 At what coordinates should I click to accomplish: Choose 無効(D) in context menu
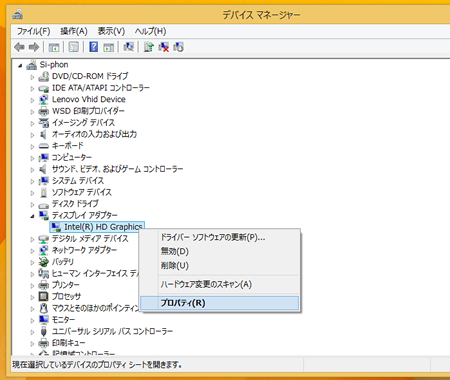tap(219, 251)
